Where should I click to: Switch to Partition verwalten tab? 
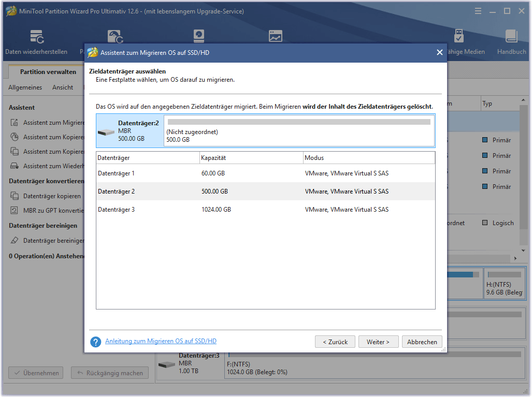point(48,72)
